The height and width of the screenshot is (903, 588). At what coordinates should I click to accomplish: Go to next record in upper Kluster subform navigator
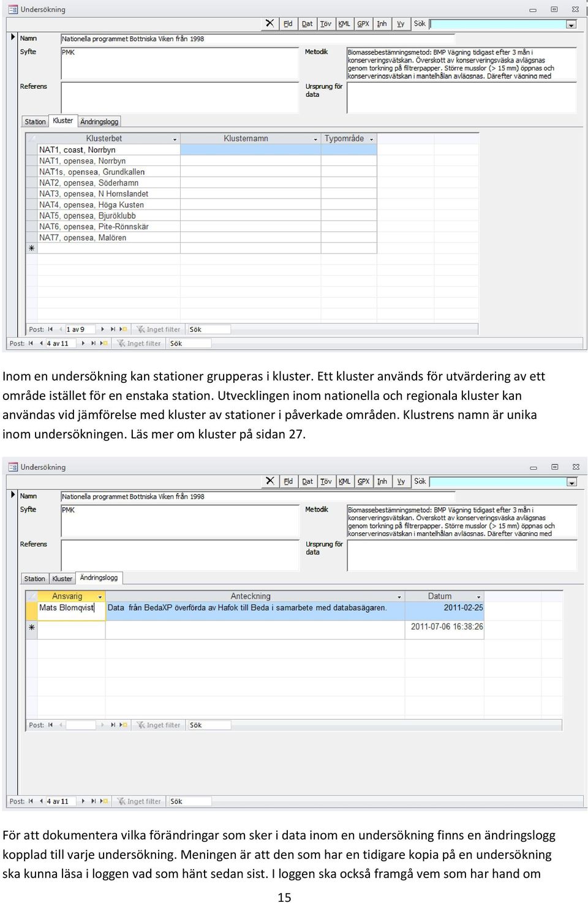[102, 330]
